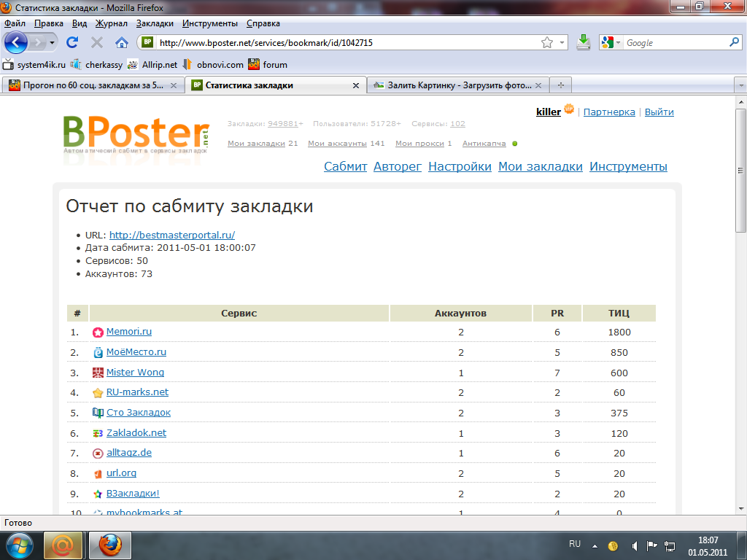The image size is (747, 560).
Task: Open the Закладки menu
Action: pos(155,23)
